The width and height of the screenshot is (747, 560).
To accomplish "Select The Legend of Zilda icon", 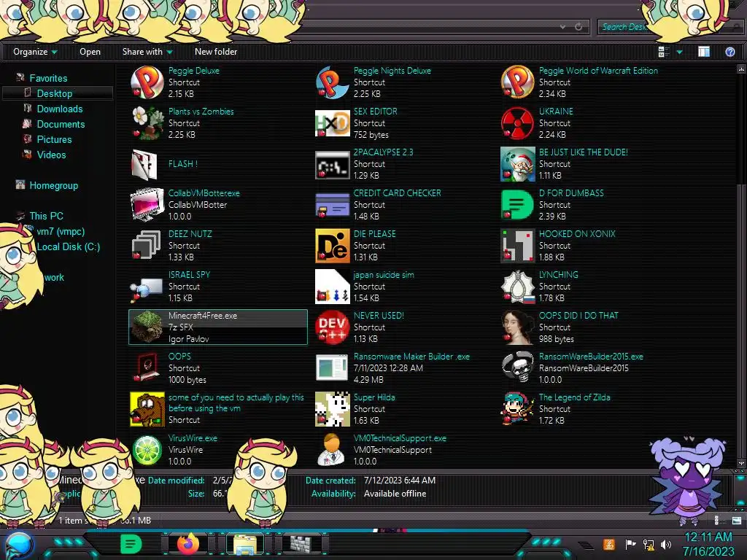I will (x=518, y=409).
